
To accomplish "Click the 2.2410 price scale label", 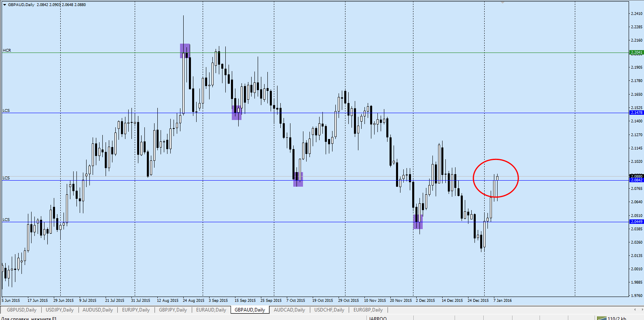I will coord(637,14).
